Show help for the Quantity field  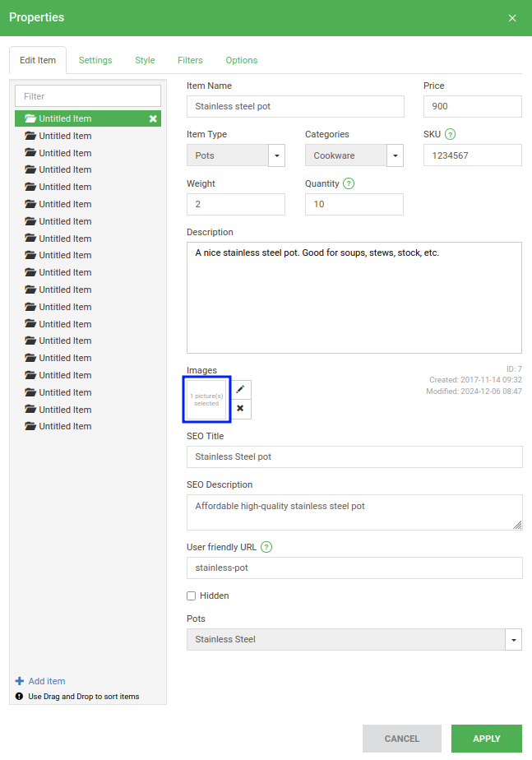349,183
